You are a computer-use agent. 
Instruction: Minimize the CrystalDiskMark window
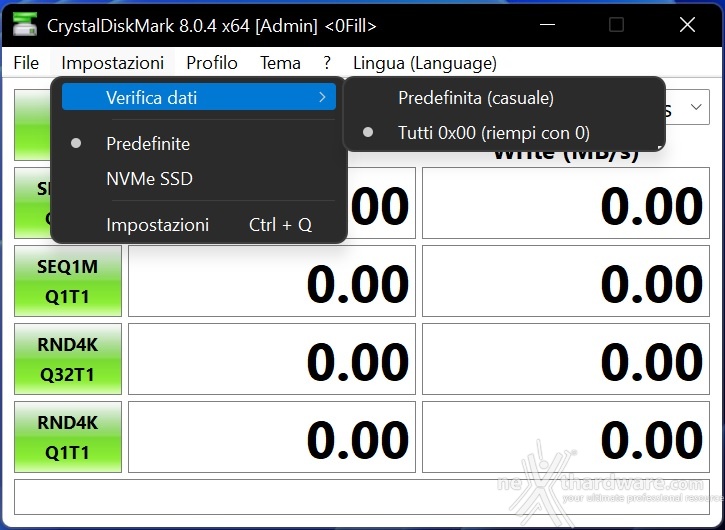pyautogui.click(x=547, y=25)
